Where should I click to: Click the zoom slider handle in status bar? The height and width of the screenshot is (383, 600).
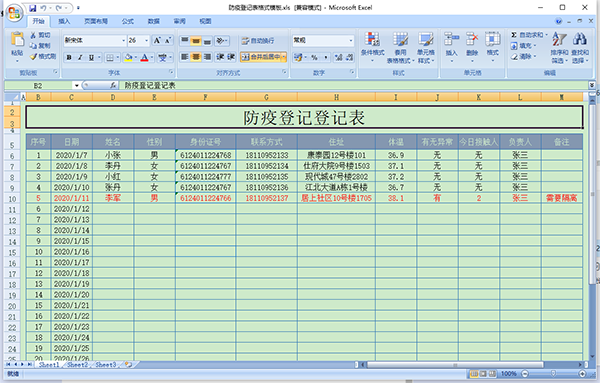point(553,373)
